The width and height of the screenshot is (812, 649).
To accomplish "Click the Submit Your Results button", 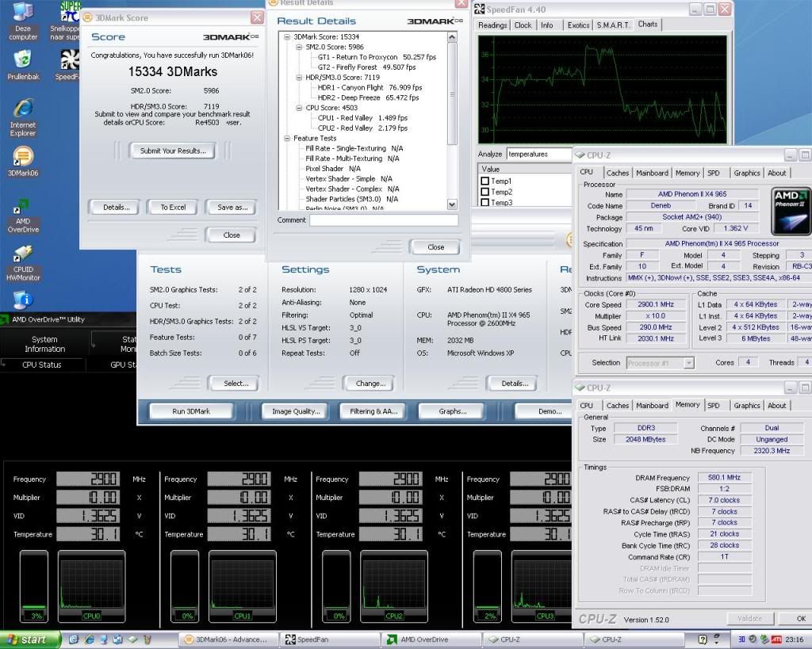I will (172, 151).
